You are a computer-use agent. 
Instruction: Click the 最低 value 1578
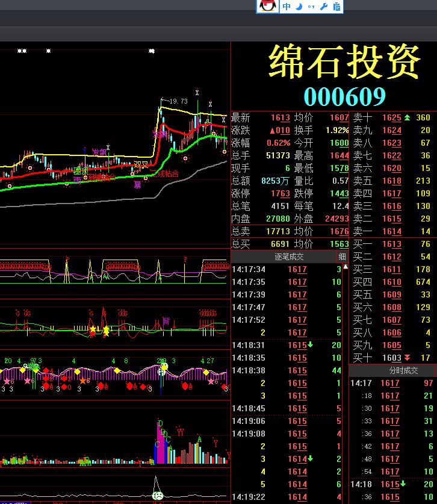339,168
